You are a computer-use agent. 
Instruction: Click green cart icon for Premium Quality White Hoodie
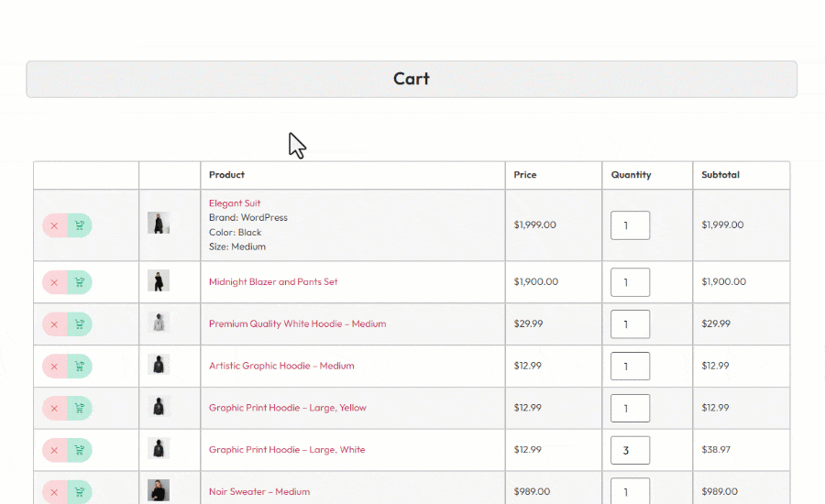point(80,324)
